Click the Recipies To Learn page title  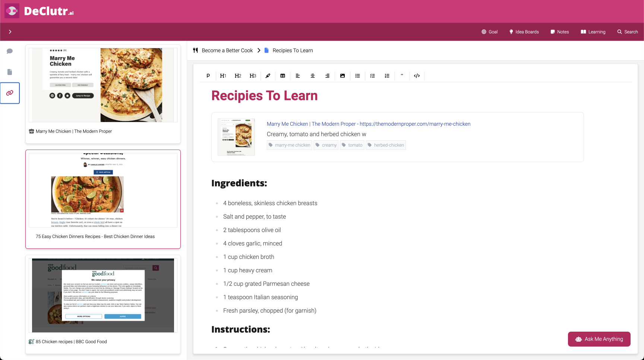tap(265, 96)
